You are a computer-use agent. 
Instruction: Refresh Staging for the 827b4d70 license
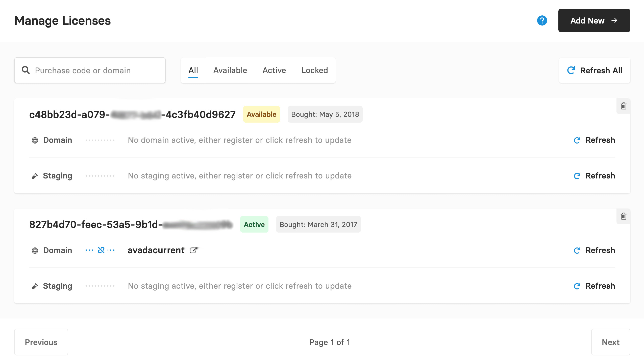pyautogui.click(x=594, y=286)
